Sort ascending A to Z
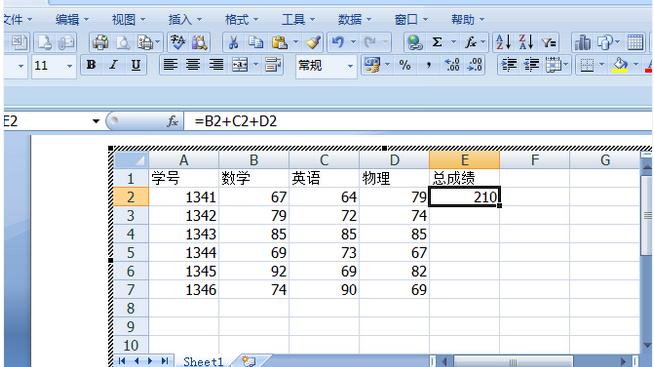Screen dimensions: 654x367 coord(503,42)
